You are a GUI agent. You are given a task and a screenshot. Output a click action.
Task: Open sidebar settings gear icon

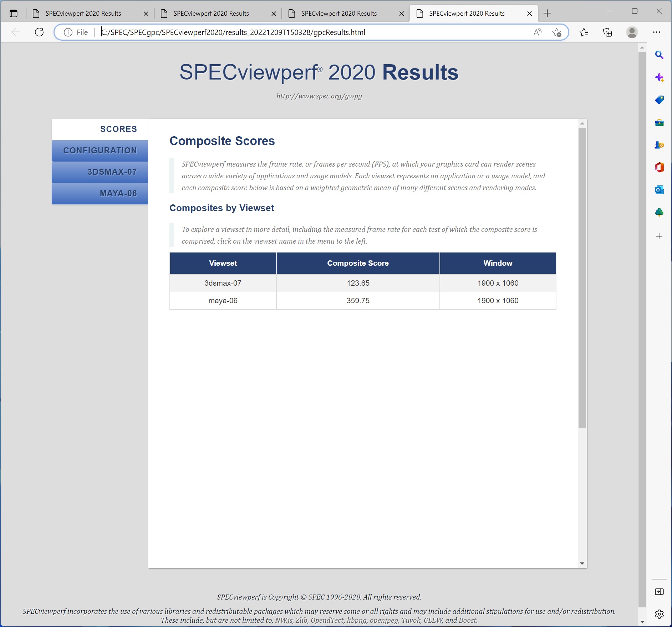coord(659,614)
